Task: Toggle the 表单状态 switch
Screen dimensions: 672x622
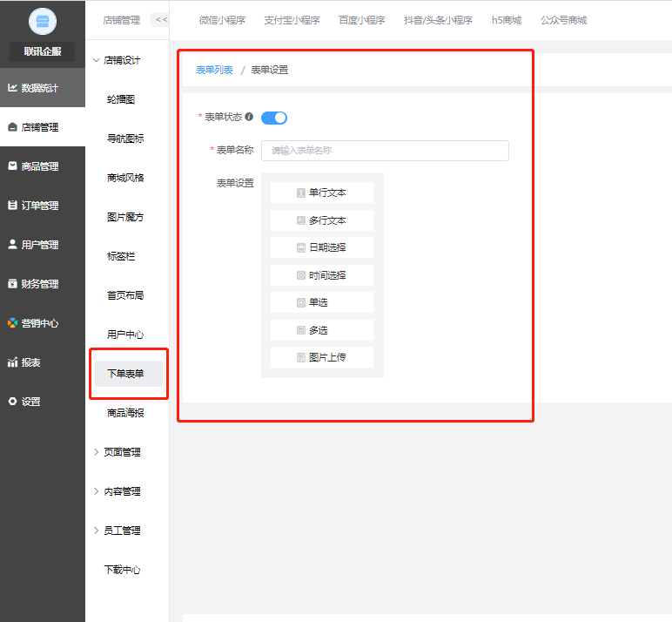Action: pyautogui.click(x=274, y=118)
